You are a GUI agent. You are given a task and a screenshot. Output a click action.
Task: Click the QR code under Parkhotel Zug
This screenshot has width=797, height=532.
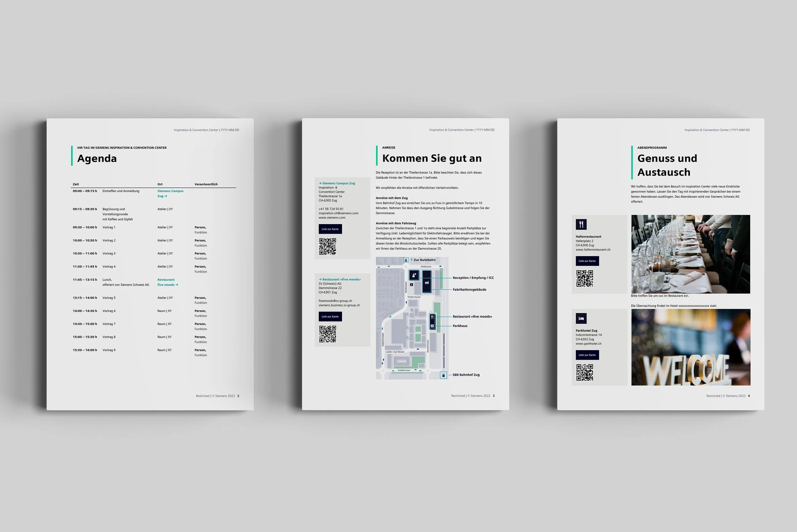(x=585, y=373)
